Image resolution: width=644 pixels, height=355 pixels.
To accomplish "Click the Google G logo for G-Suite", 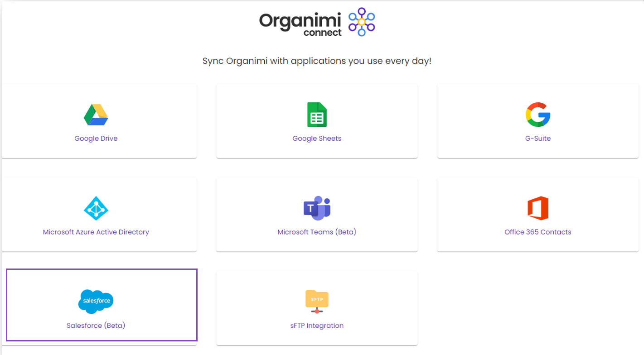I will (x=538, y=115).
